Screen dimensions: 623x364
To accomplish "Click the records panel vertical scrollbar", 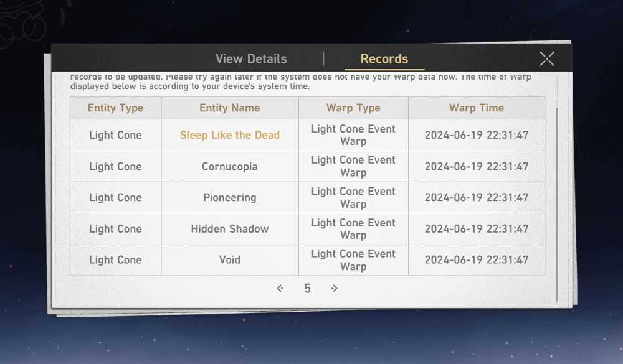I will pyautogui.click(x=557, y=205).
